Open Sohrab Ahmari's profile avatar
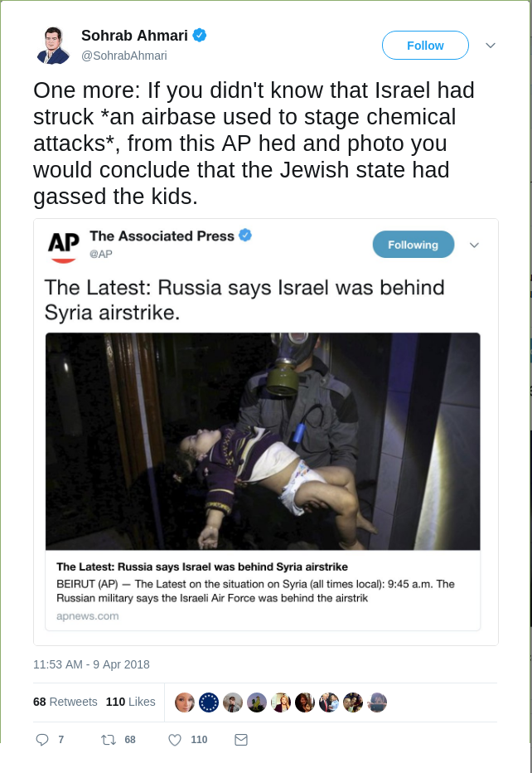This screenshot has width=532, height=773. 53,46
